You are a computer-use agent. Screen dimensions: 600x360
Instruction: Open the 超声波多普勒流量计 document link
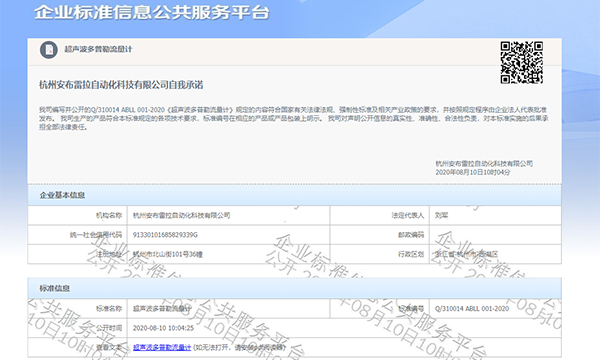tap(162, 347)
